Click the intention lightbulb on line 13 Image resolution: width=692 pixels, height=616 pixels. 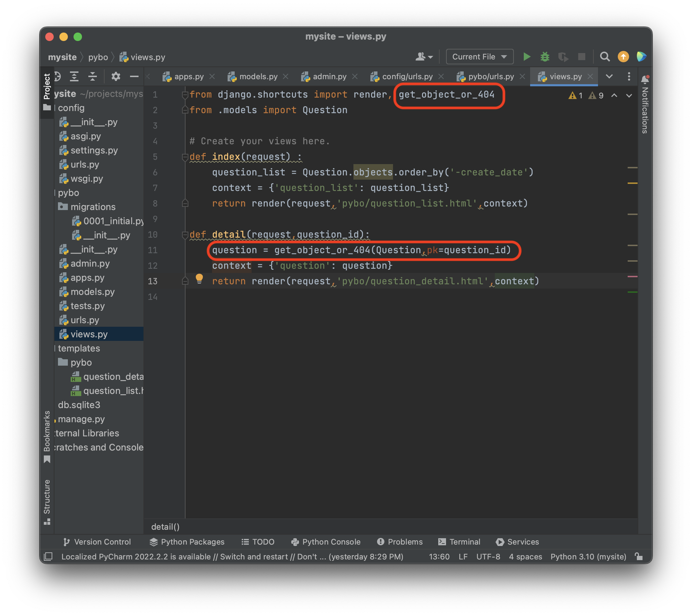(199, 279)
